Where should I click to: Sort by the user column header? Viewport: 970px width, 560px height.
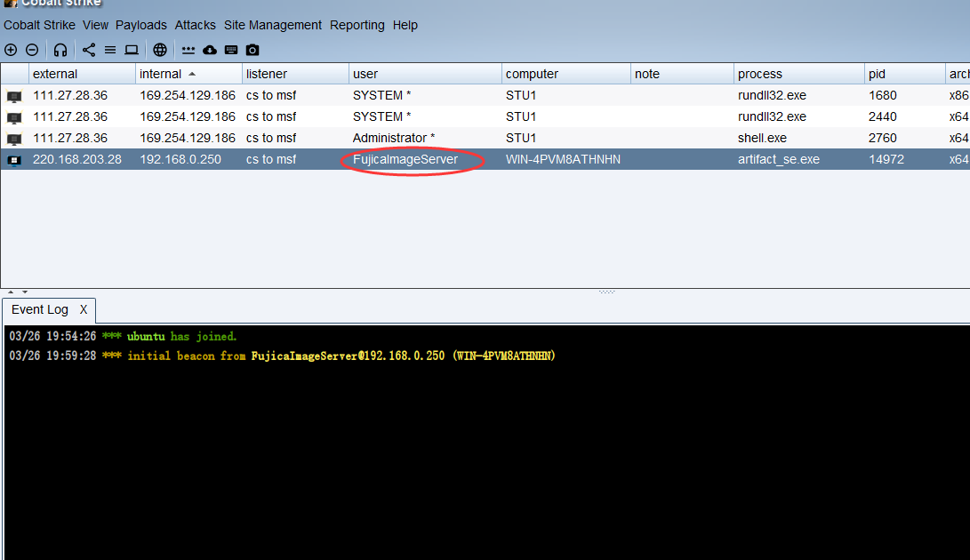425,74
